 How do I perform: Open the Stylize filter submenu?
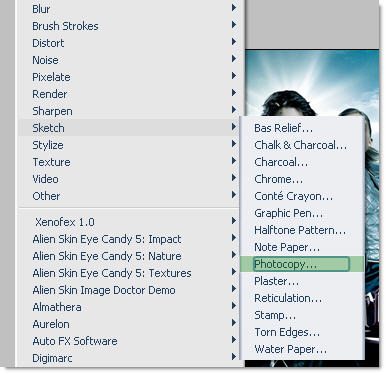[128, 145]
